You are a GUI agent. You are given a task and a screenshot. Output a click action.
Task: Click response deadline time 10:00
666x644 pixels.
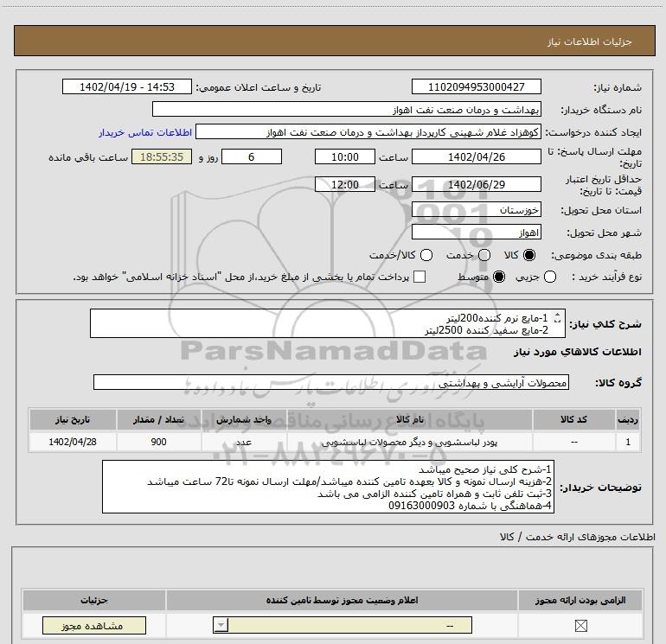pos(345,156)
